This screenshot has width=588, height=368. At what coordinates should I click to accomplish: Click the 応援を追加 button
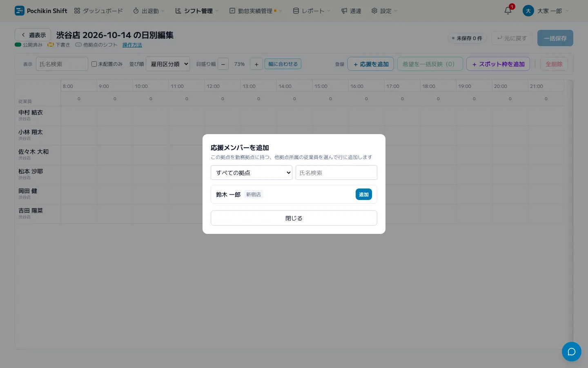tap(371, 64)
